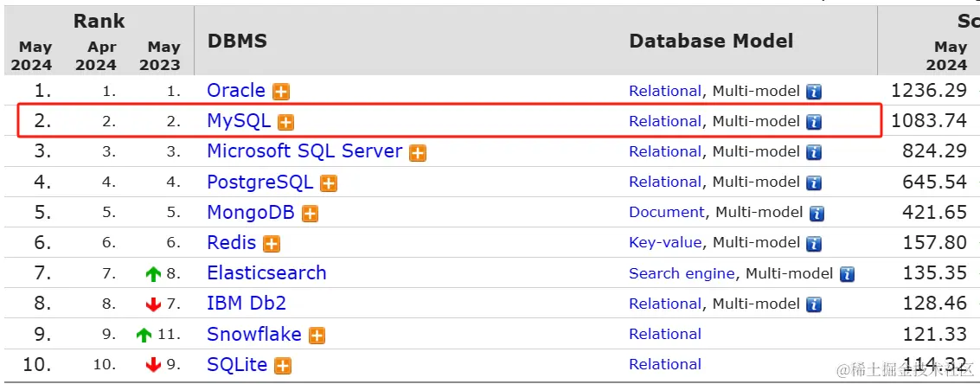
Task: Click the info icon in PostgreSQL's row
Action: pyautogui.click(x=814, y=183)
